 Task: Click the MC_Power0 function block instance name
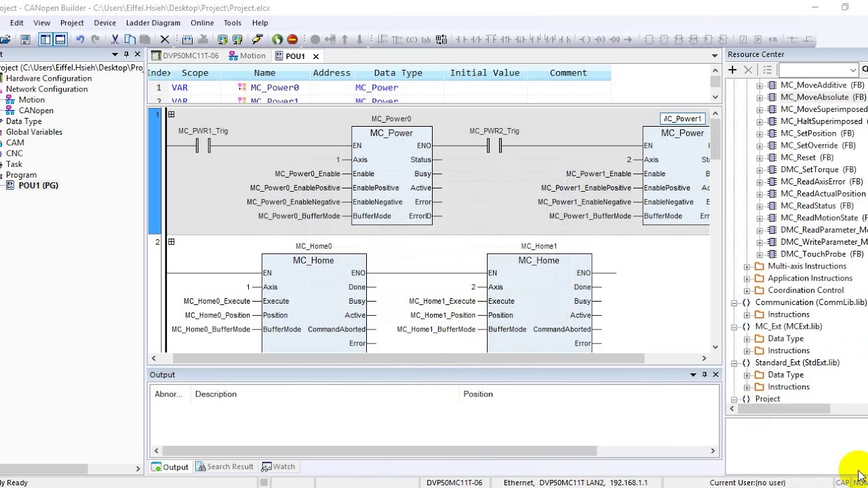pos(391,119)
